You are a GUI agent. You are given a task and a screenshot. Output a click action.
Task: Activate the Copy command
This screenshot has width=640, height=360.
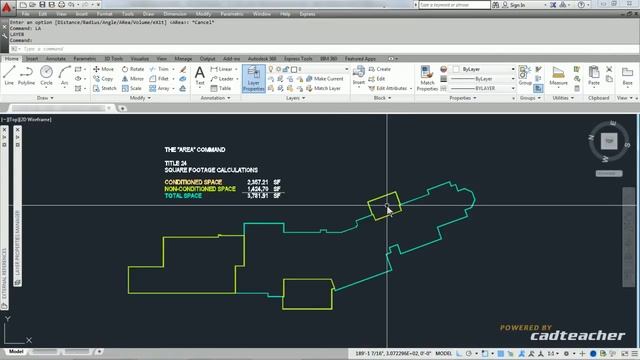click(103, 78)
